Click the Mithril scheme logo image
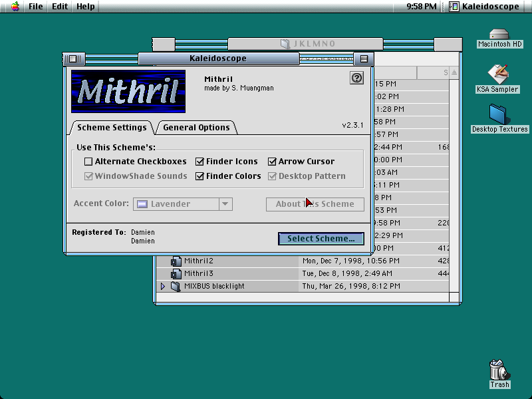Screen dimensions: 532x399 point(128,91)
